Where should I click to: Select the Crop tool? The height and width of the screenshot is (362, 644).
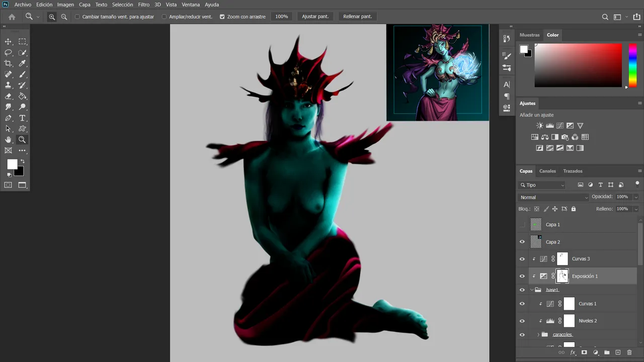coord(8,63)
